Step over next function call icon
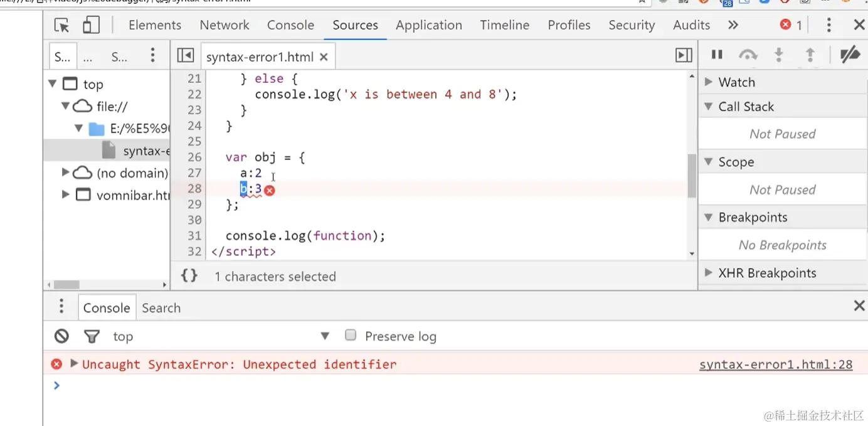The height and width of the screenshot is (426, 868). [748, 55]
